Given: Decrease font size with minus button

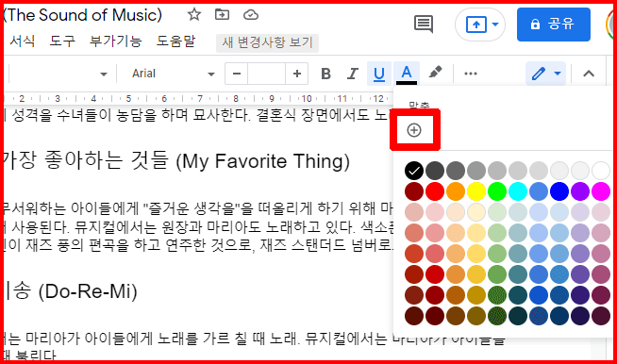Looking at the screenshot, I should [x=237, y=74].
